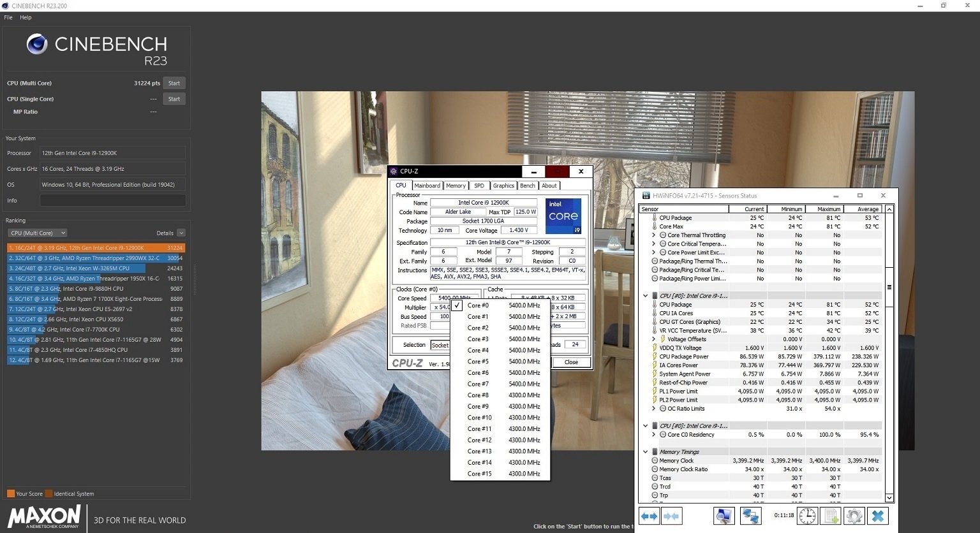The height and width of the screenshot is (533, 980).
Task: Open the Details dropdown in Ranking
Action: tap(181, 233)
